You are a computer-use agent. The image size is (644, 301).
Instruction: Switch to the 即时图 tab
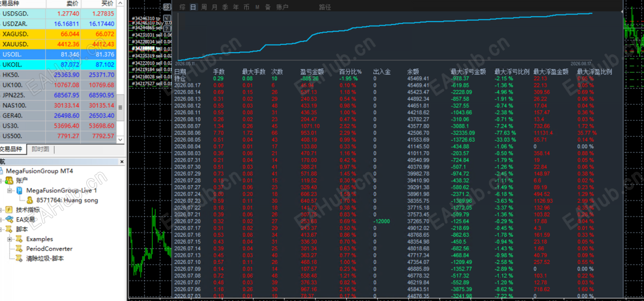(x=40, y=149)
